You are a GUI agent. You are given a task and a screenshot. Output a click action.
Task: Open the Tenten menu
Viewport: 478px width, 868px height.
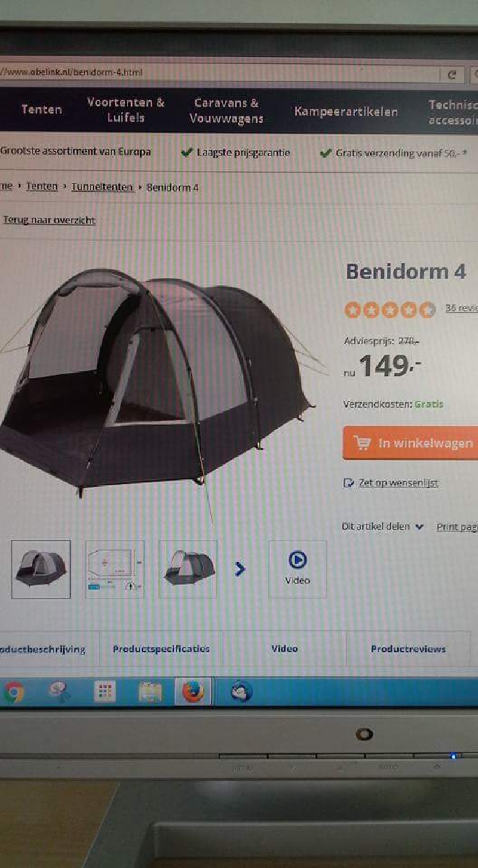41,109
